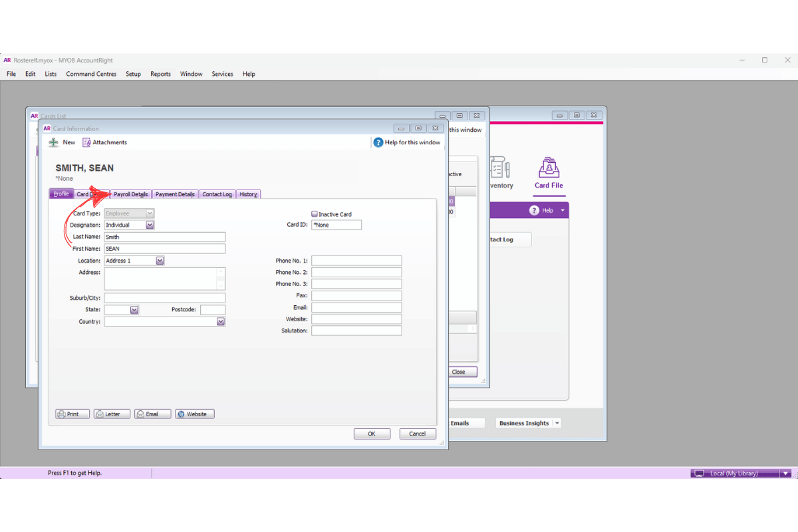This screenshot has height=532, width=798.
Task: Switch to the Payment Details tab
Action: [x=176, y=194]
